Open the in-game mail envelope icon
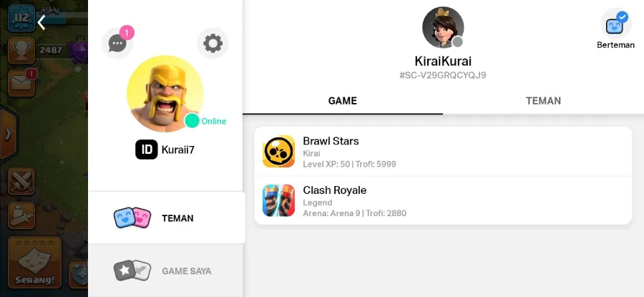The image size is (644, 297). tap(21, 82)
